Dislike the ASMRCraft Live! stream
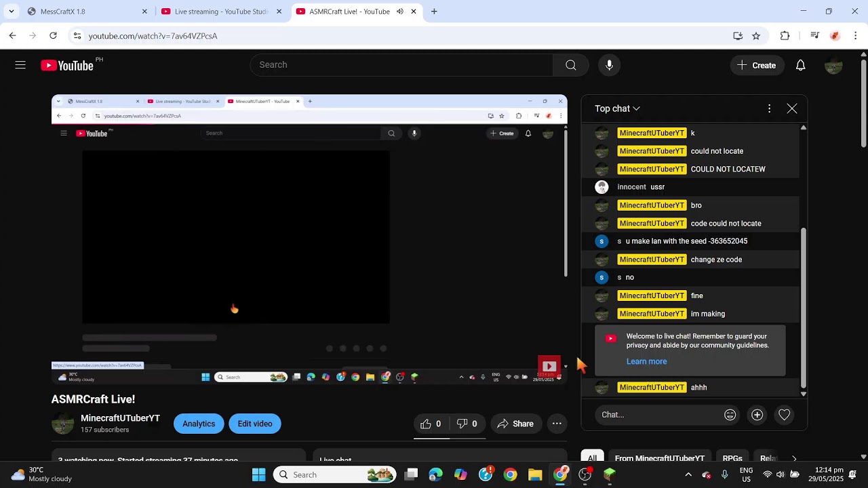The image size is (868, 488). [467, 424]
